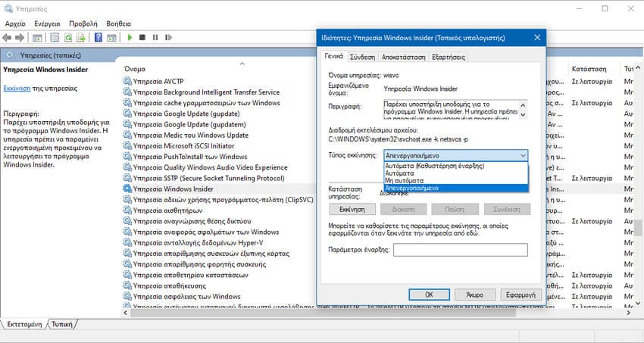
Task: Click the Back arrow toolbar icon
Action: [7, 38]
